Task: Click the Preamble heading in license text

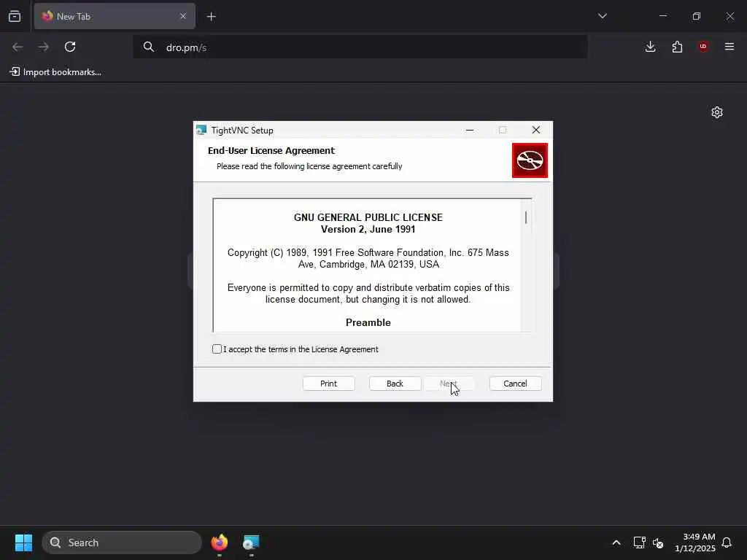Action: (368, 322)
